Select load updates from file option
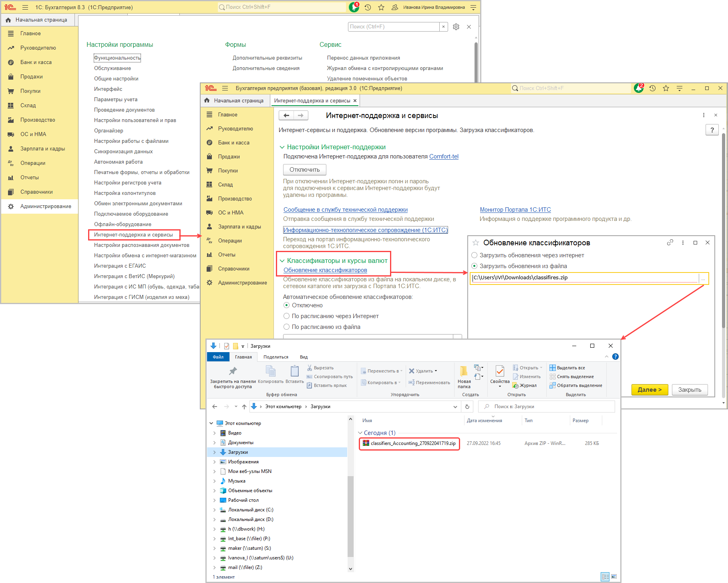This screenshot has width=728, height=583. (475, 266)
